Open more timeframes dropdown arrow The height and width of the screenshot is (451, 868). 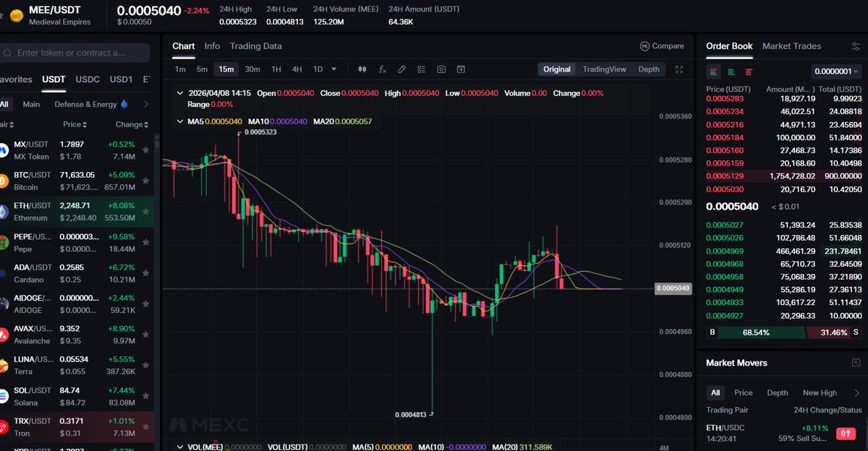pyautogui.click(x=334, y=69)
